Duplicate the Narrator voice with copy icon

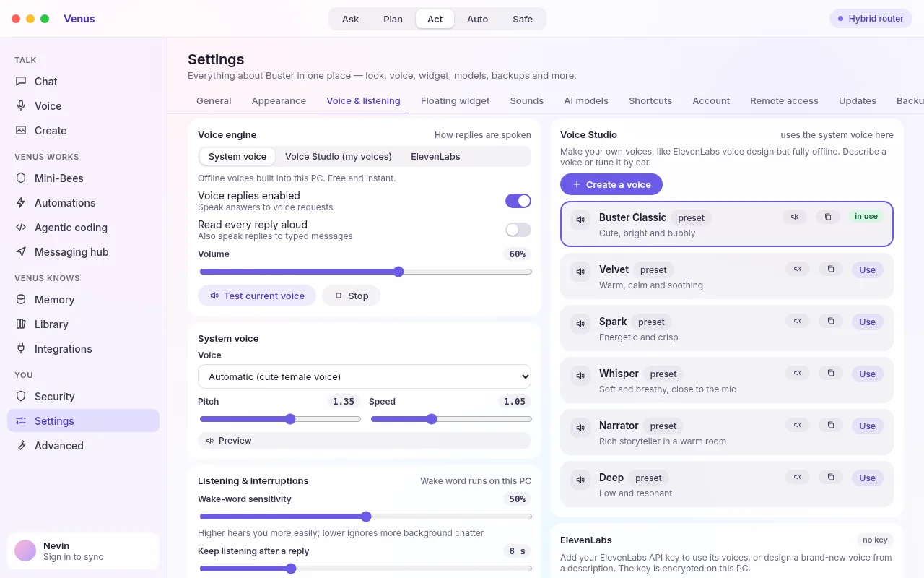(831, 425)
